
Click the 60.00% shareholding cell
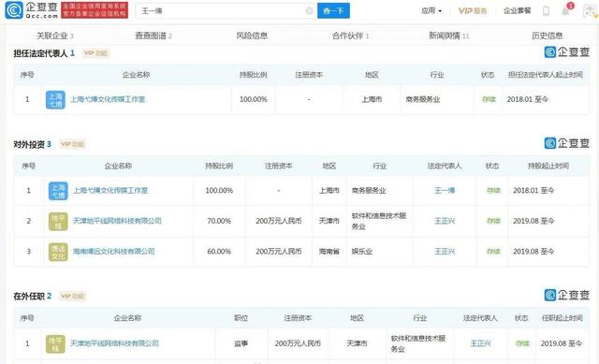219,252
